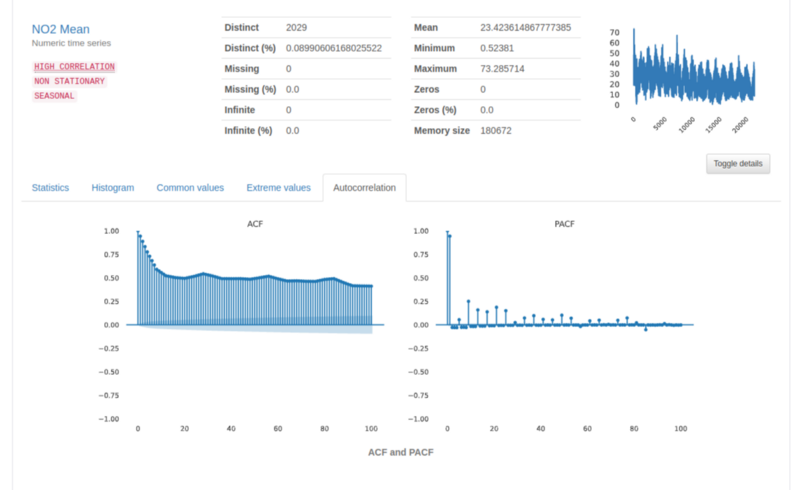Click the PACF plot area
The image size is (800, 490).
(564, 325)
